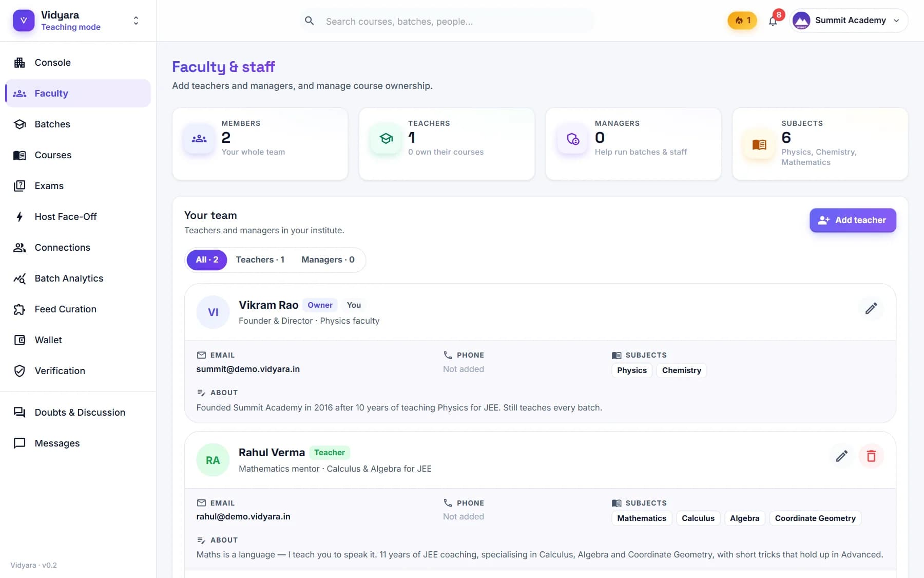Viewport: 924px width, 578px height.
Task: Switch to the Teachers · 1 tab
Action: [260, 260]
